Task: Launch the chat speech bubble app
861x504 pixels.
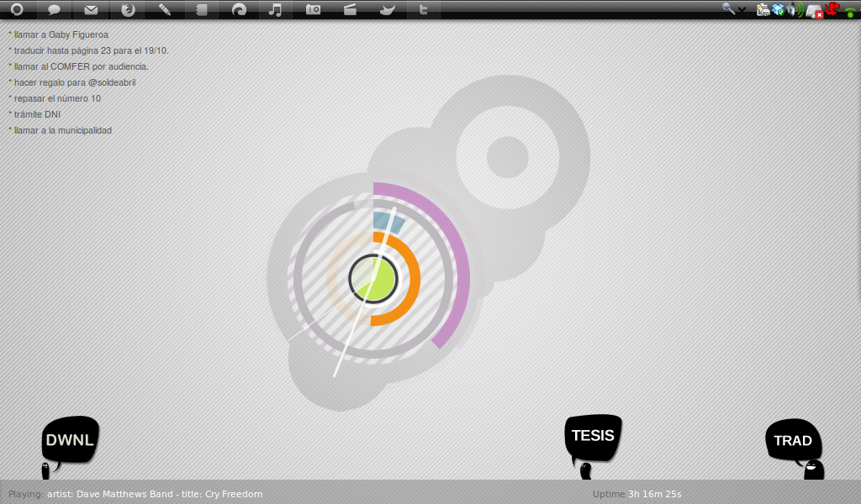Action: (54, 10)
